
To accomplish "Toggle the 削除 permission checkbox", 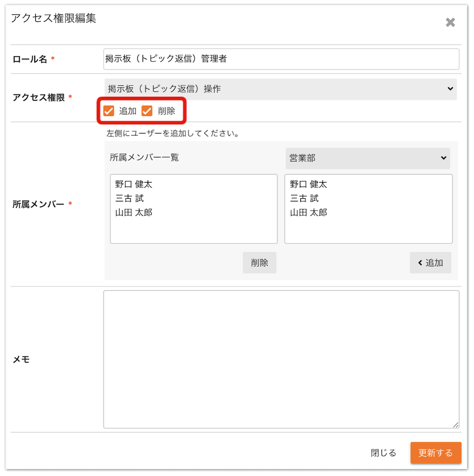I will [x=147, y=111].
